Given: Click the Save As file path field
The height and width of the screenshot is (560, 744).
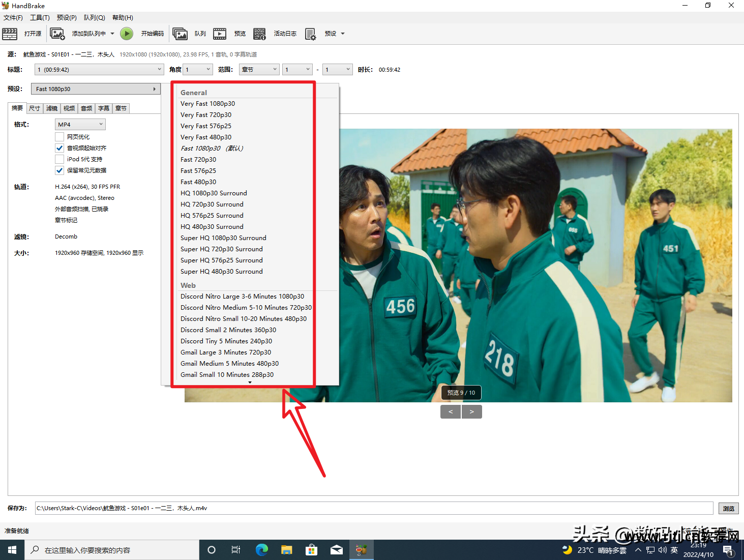Looking at the screenshot, I should point(374,508).
